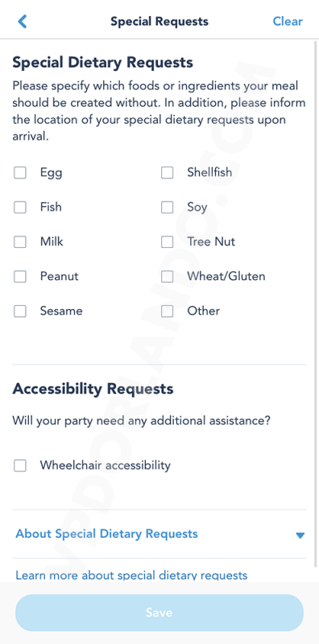Go back using the left chevron icon
Image resolution: width=319 pixels, height=644 pixels.
(23, 22)
